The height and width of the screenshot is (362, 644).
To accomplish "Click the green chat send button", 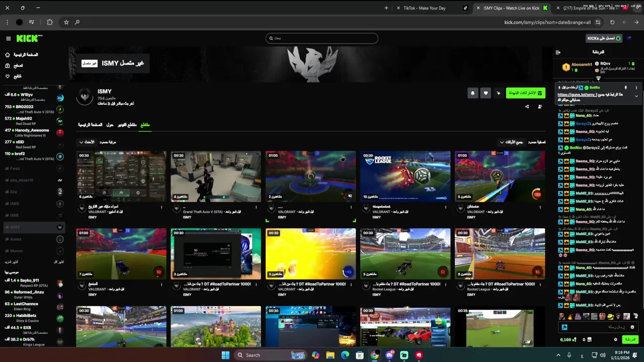I will [630, 340].
